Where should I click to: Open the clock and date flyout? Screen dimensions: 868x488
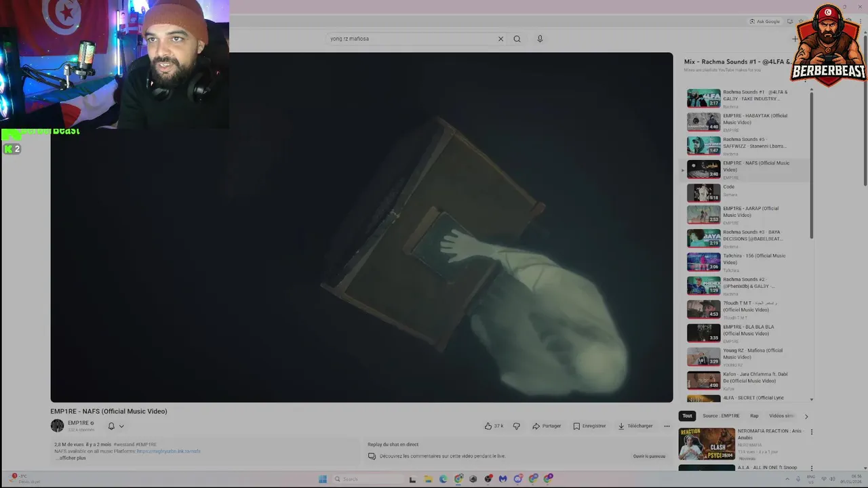[x=850, y=480]
